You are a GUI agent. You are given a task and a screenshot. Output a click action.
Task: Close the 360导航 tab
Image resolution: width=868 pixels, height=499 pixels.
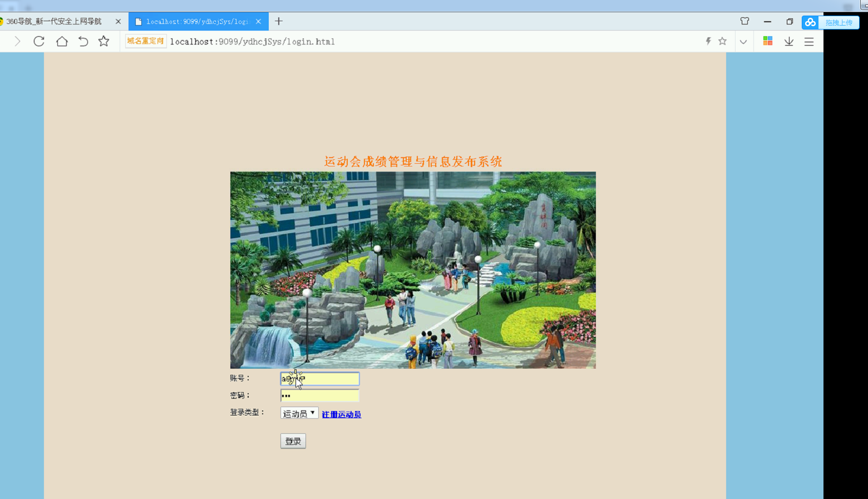click(x=118, y=21)
